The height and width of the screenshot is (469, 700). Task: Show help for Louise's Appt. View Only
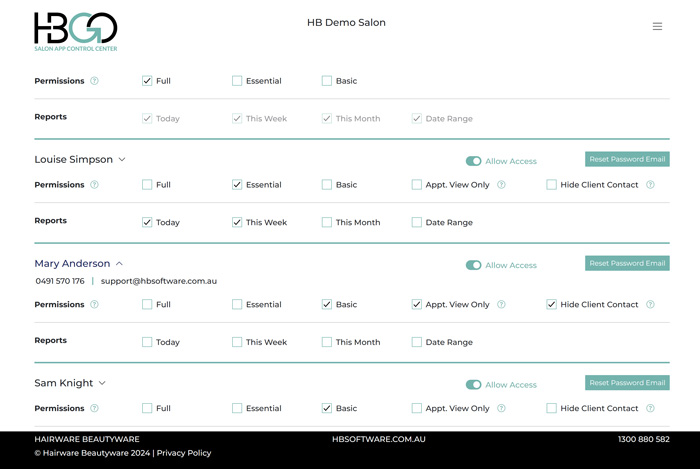[x=501, y=185]
